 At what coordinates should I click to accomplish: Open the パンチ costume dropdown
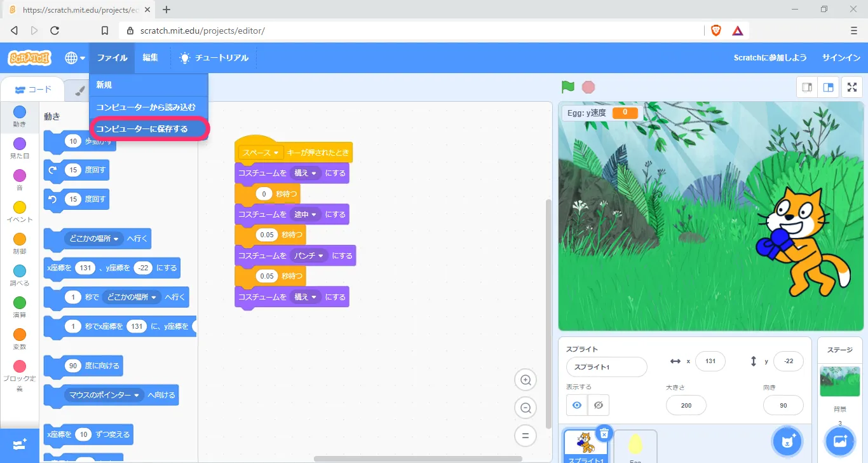[x=309, y=256]
